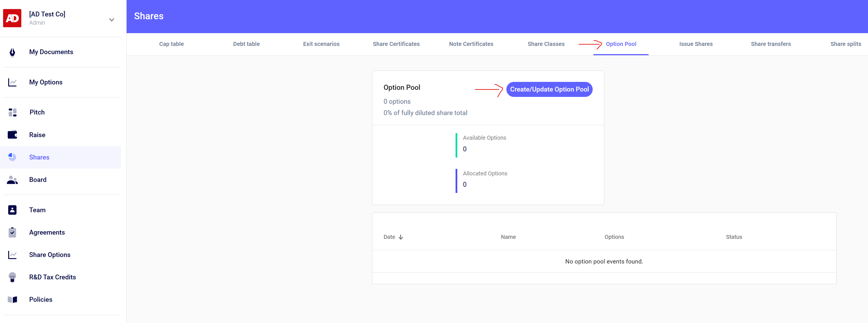Switch to the Cap table tab
The height and width of the screenshot is (323, 868).
coord(171,44)
